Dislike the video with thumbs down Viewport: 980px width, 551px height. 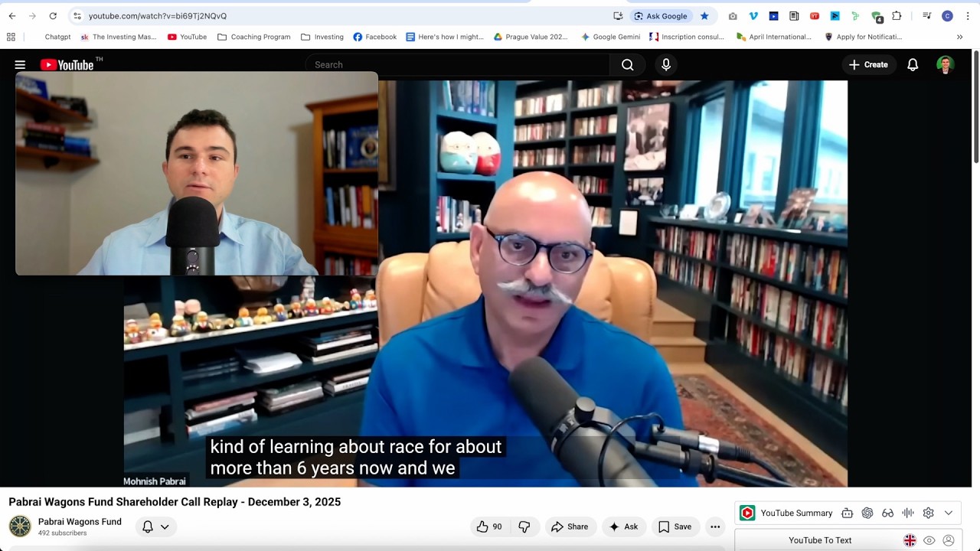point(524,527)
